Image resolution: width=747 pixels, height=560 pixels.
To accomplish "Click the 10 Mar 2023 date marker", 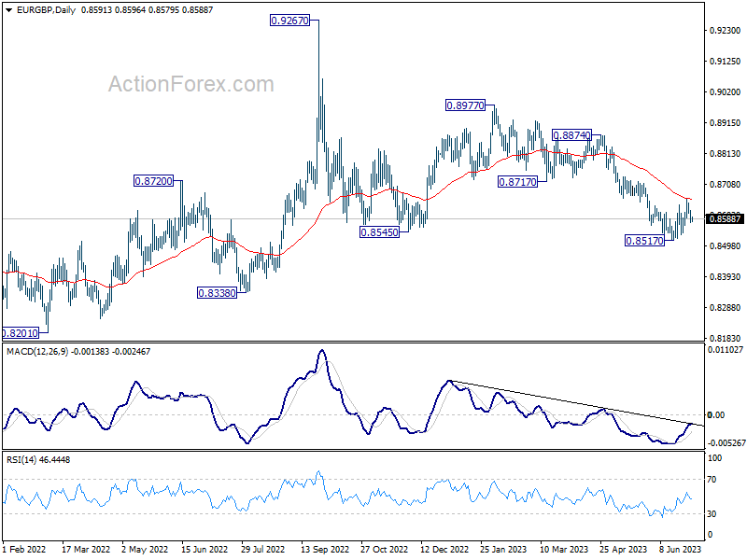I will (x=564, y=549).
